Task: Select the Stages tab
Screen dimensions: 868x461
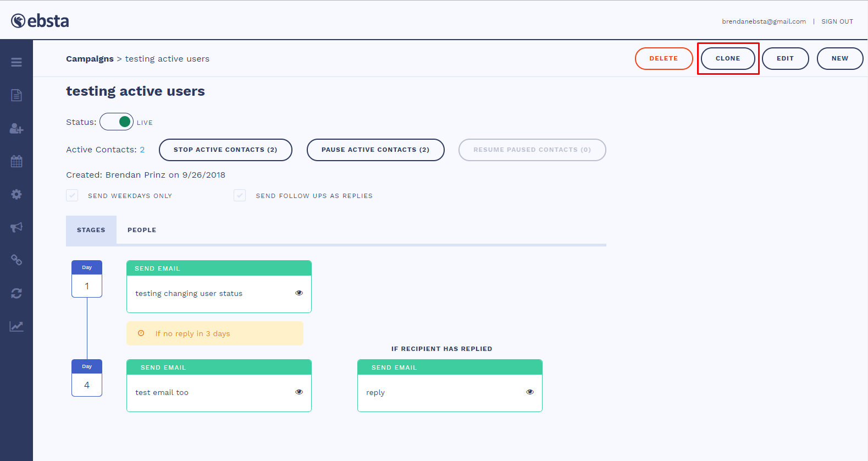Action: tap(91, 230)
